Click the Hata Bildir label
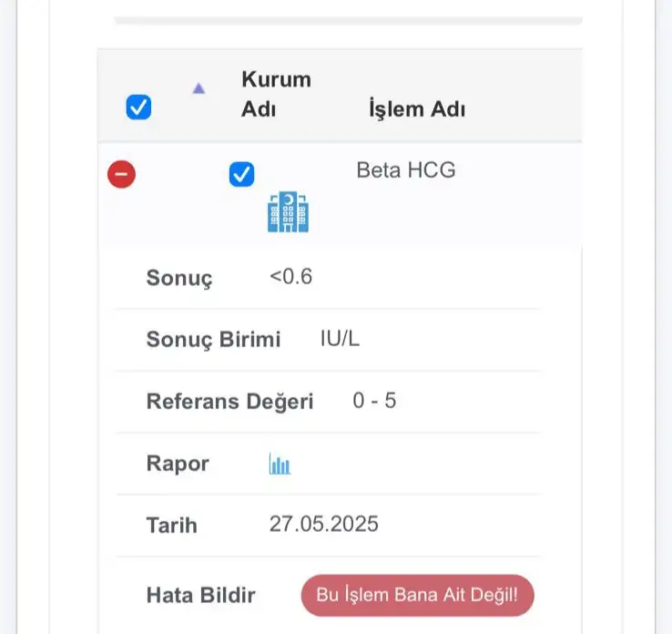 coord(200,596)
